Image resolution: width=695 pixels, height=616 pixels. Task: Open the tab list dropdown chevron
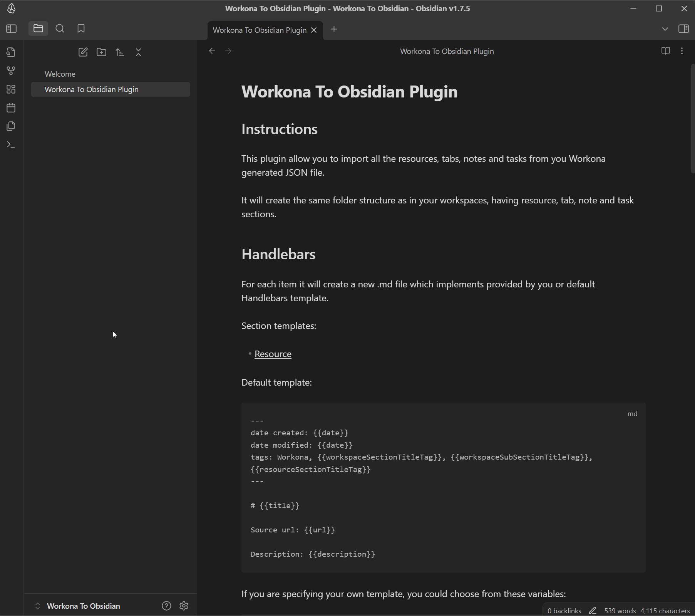tap(665, 29)
